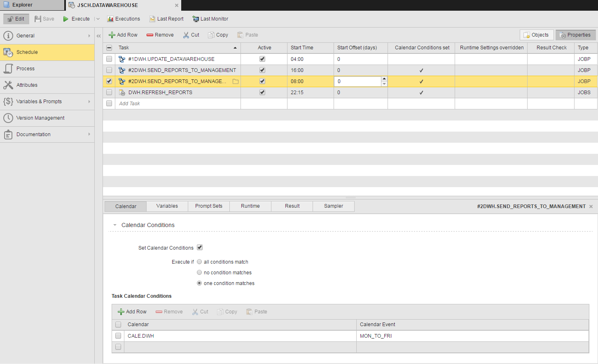Switch to the Runtime tab

(250, 206)
